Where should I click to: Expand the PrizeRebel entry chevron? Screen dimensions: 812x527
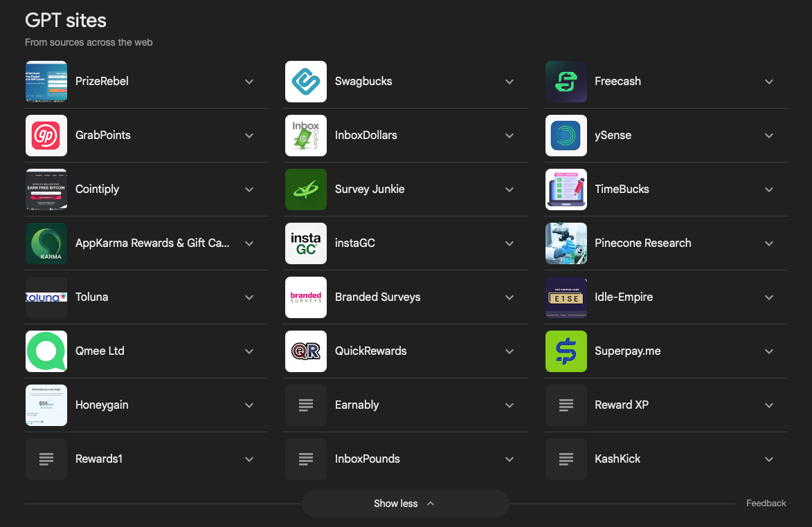click(249, 82)
